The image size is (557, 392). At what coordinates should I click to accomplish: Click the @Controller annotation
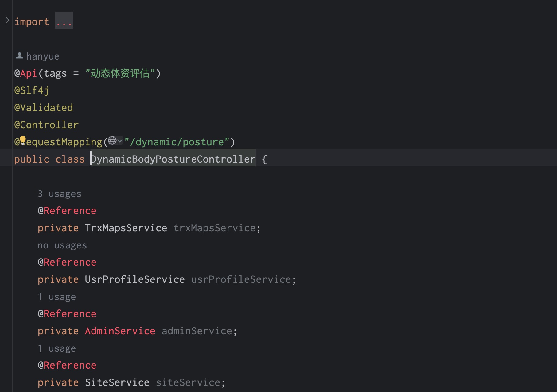coord(46,125)
